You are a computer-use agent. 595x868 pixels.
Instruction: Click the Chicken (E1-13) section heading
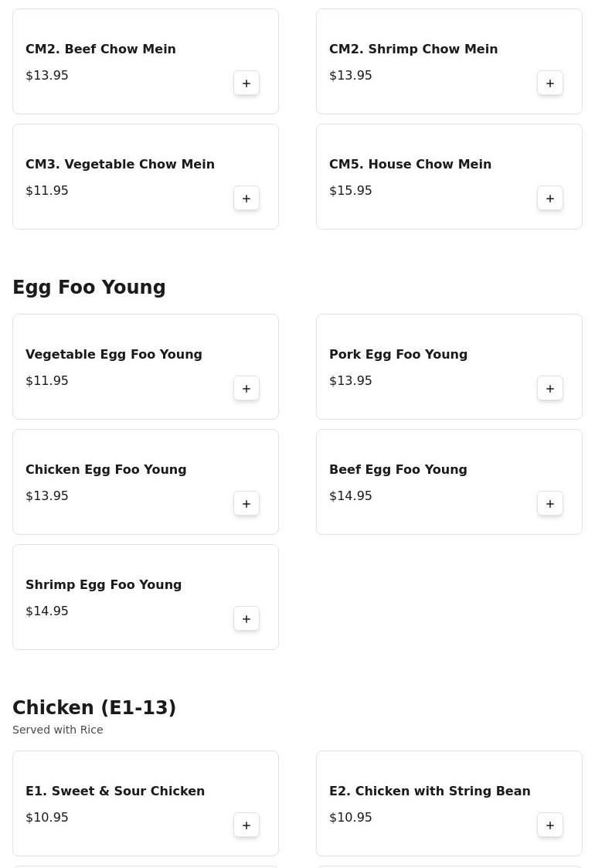click(x=94, y=708)
